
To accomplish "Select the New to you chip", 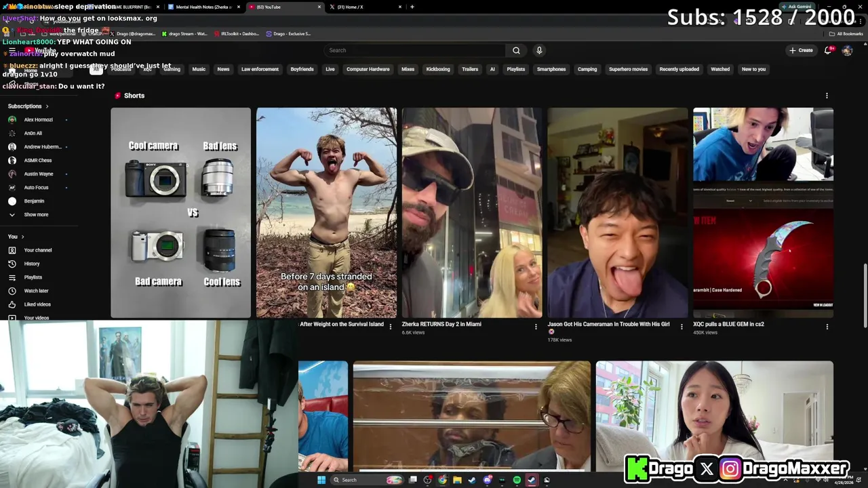I will (x=753, y=69).
